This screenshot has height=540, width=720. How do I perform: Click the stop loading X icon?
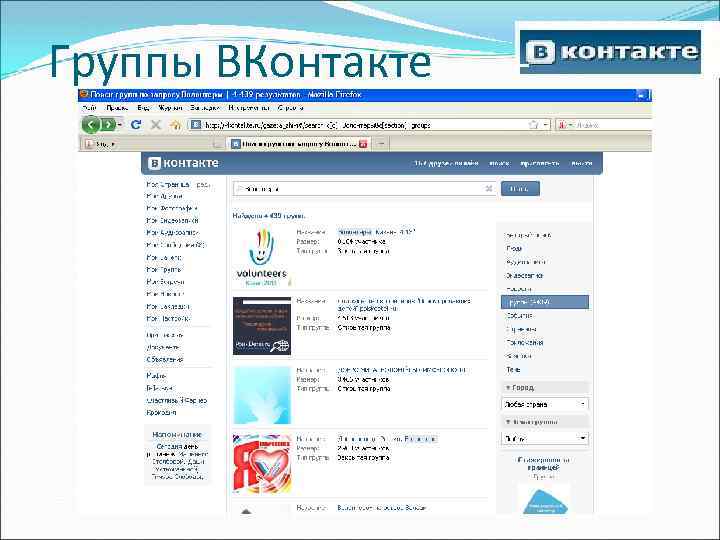click(x=156, y=124)
